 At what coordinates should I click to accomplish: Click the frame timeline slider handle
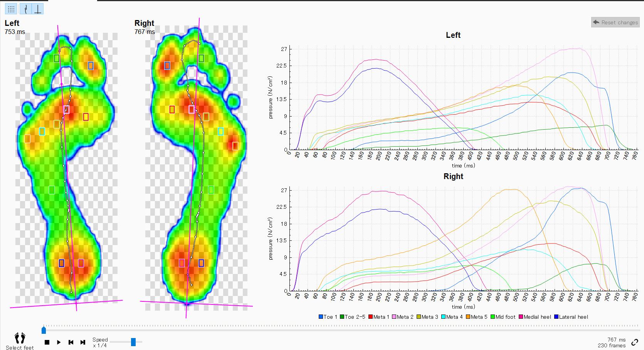[44, 330]
